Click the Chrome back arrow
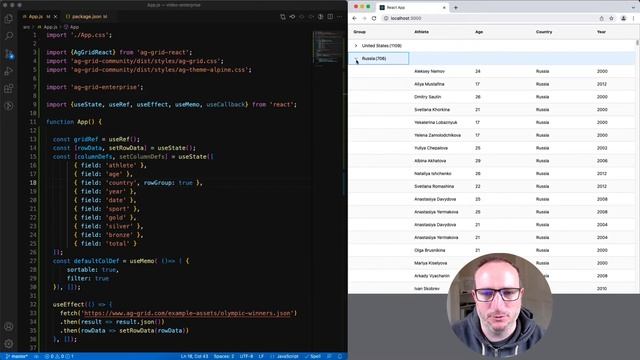Viewport: 640px width, 360px height. 354,18
